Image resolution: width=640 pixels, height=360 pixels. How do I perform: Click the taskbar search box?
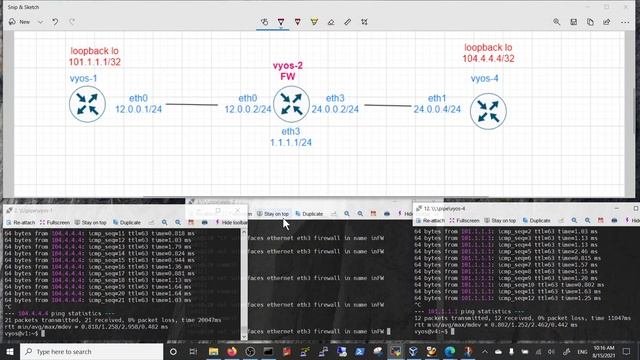coord(91,351)
